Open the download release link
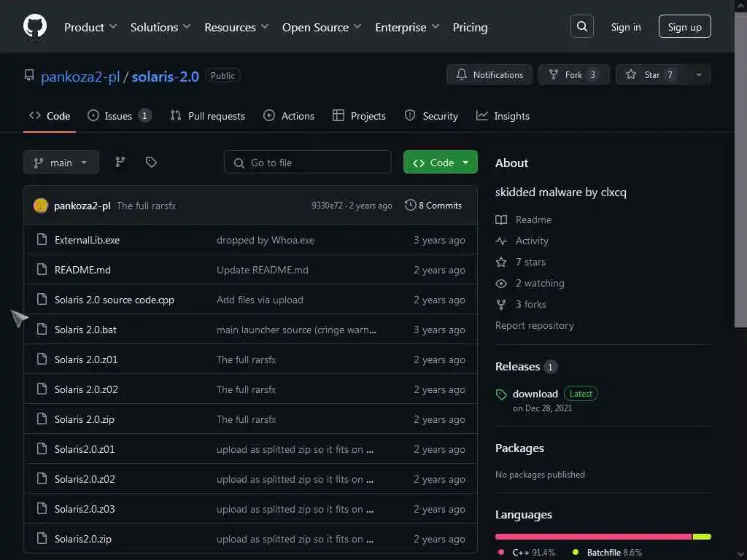The width and height of the screenshot is (747, 560). [x=535, y=394]
